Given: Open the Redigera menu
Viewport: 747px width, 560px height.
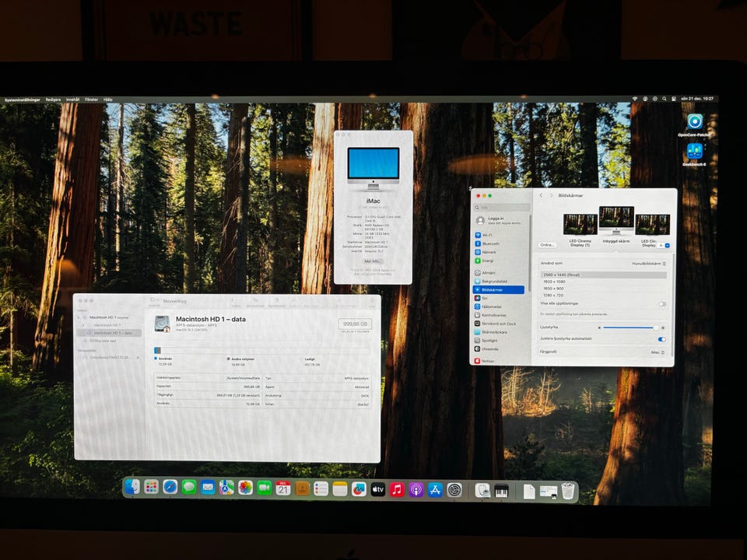Looking at the screenshot, I should [x=53, y=100].
